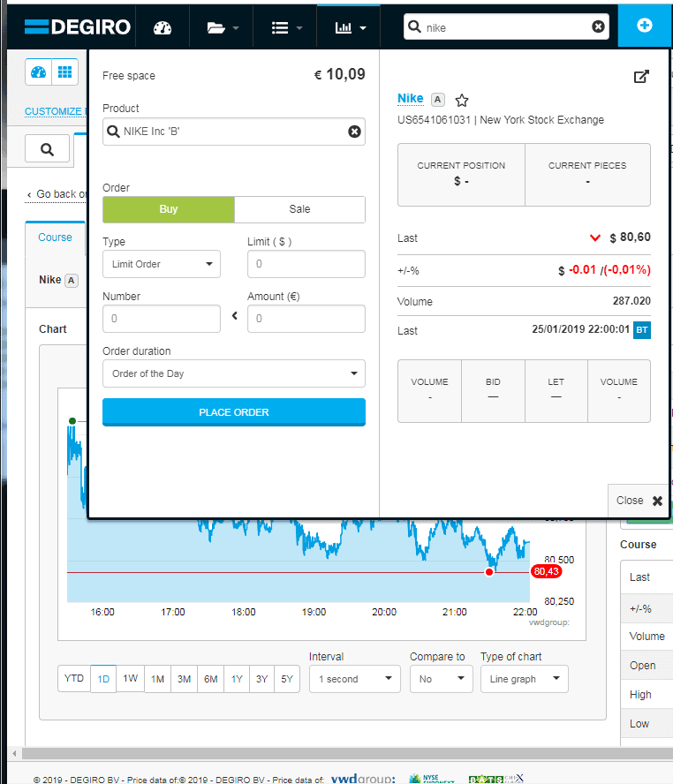The image size is (673, 784).
Task: Select the 6M chart range
Action: click(210, 679)
